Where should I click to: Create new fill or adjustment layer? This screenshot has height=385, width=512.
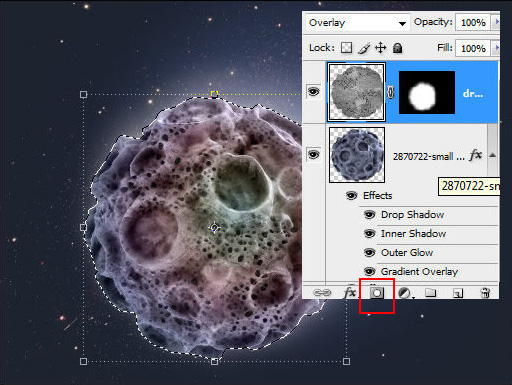click(x=405, y=293)
